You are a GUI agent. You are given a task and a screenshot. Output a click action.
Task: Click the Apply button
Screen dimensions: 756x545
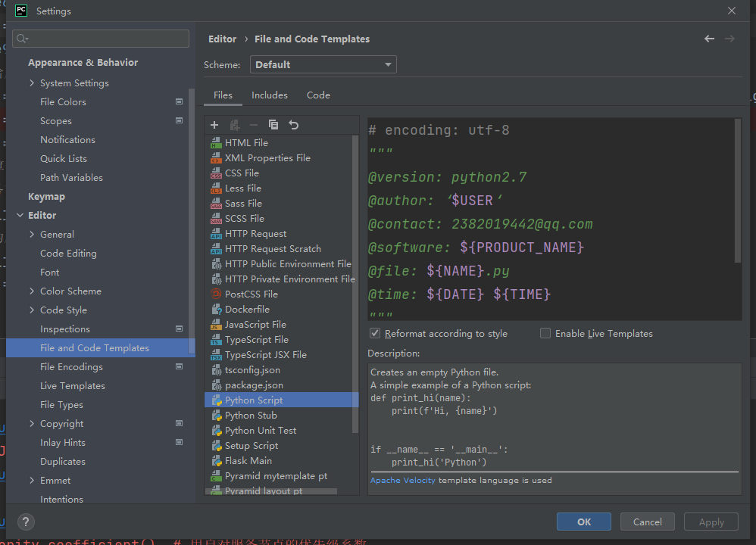coord(711,522)
